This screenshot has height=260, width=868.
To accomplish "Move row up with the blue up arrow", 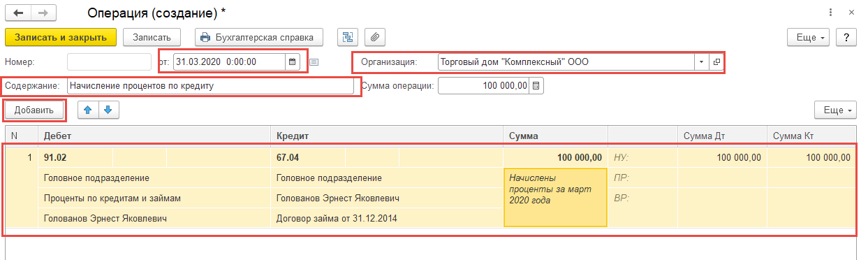I will click(88, 110).
